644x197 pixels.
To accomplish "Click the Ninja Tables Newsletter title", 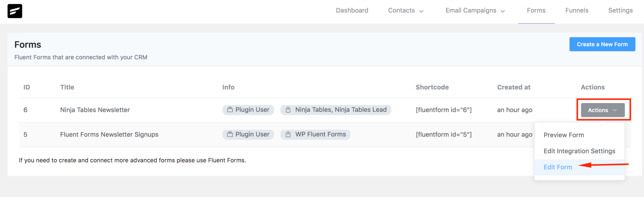I will tap(95, 110).
